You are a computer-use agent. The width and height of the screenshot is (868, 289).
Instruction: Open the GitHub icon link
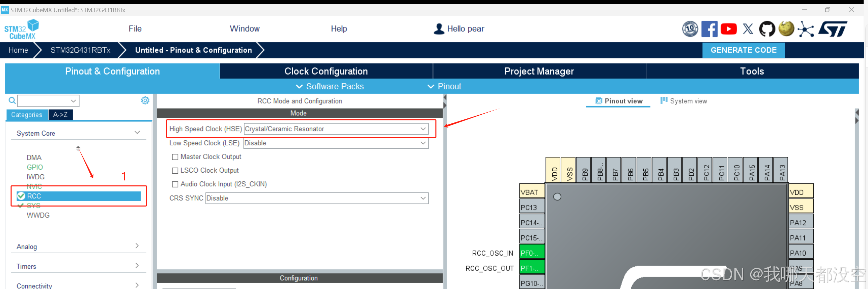(767, 29)
